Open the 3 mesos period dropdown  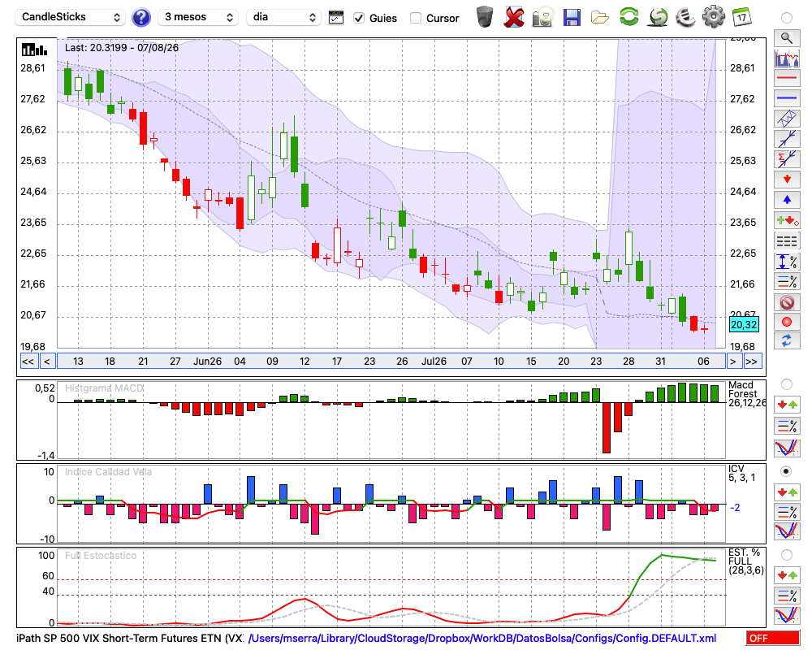198,17
